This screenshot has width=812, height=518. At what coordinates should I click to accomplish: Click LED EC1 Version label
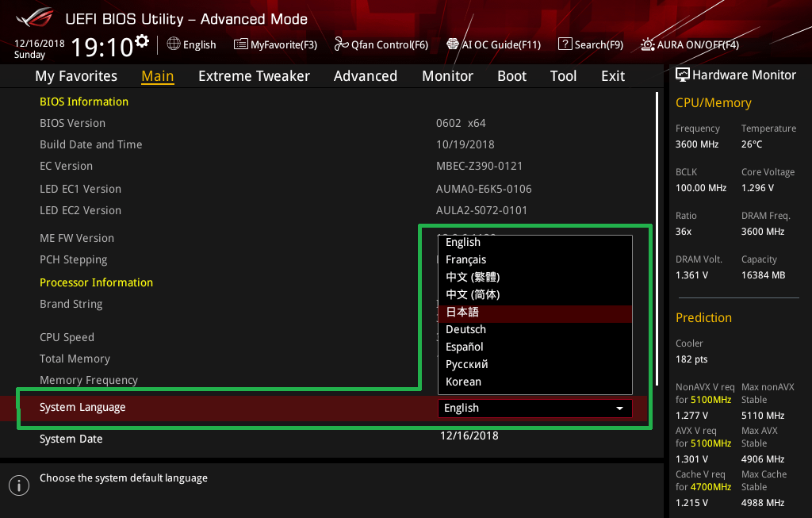80,189
